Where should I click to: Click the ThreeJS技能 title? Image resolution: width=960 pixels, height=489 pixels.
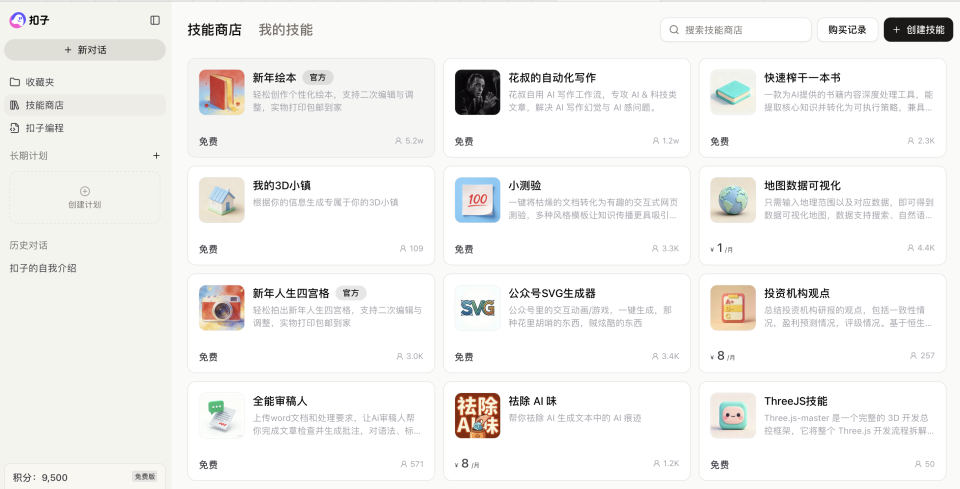(x=795, y=401)
